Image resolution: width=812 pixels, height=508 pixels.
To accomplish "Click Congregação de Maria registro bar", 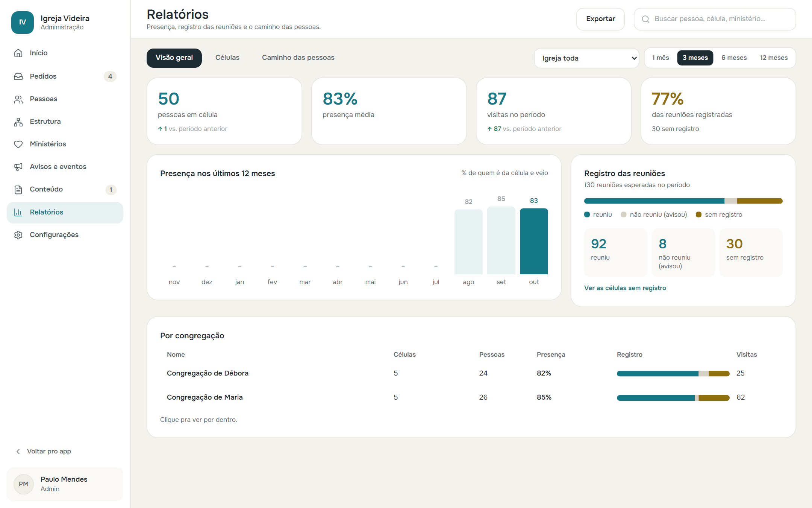I will click(x=673, y=398).
